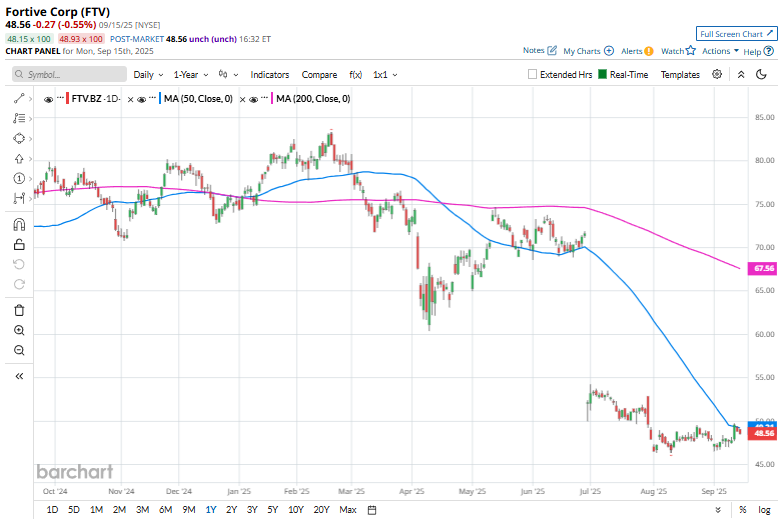Viewport: 781px width, 530px height.
Task: Open the Fibonacci and text annotation tool
Action: point(19,119)
